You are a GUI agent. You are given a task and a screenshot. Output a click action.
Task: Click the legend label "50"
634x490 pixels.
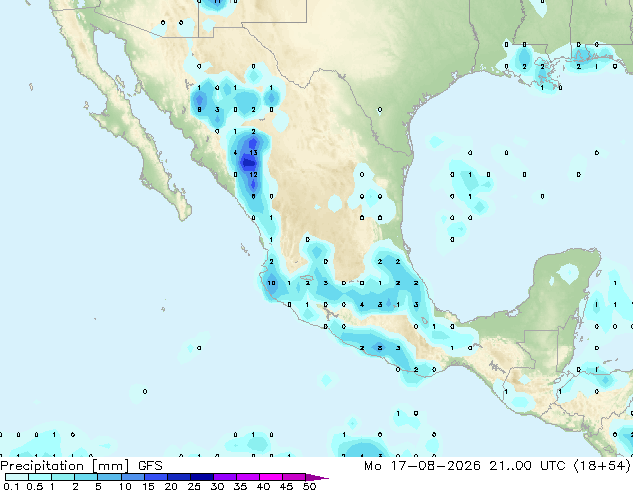[x=309, y=486]
